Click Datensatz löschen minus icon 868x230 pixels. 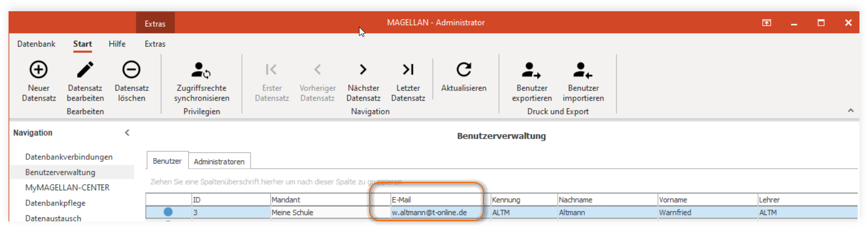tap(131, 70)
